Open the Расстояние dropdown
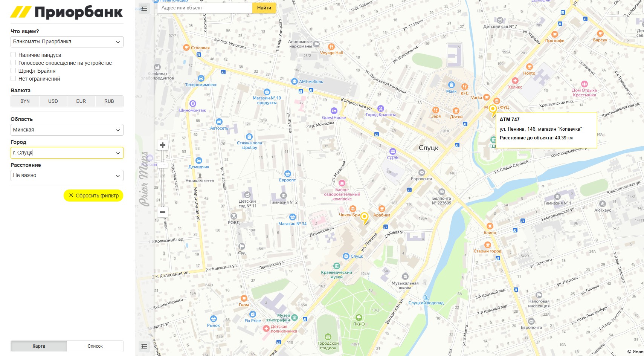This screenshot has width=644, height=356. (67, 176)
